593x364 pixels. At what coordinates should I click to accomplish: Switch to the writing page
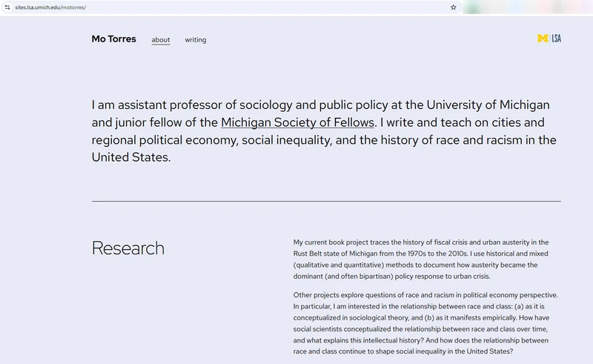click(196, 40)
